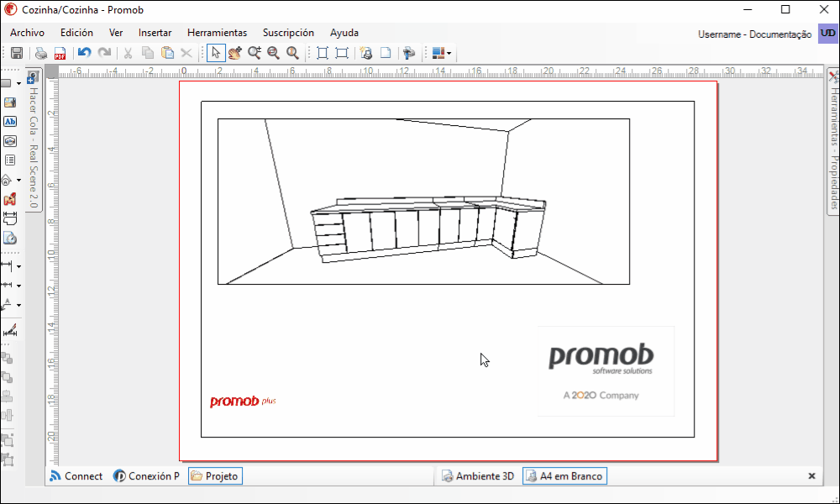Close the current page tab with X
This screenshot has width=840, height=504.
pos(811,476)
